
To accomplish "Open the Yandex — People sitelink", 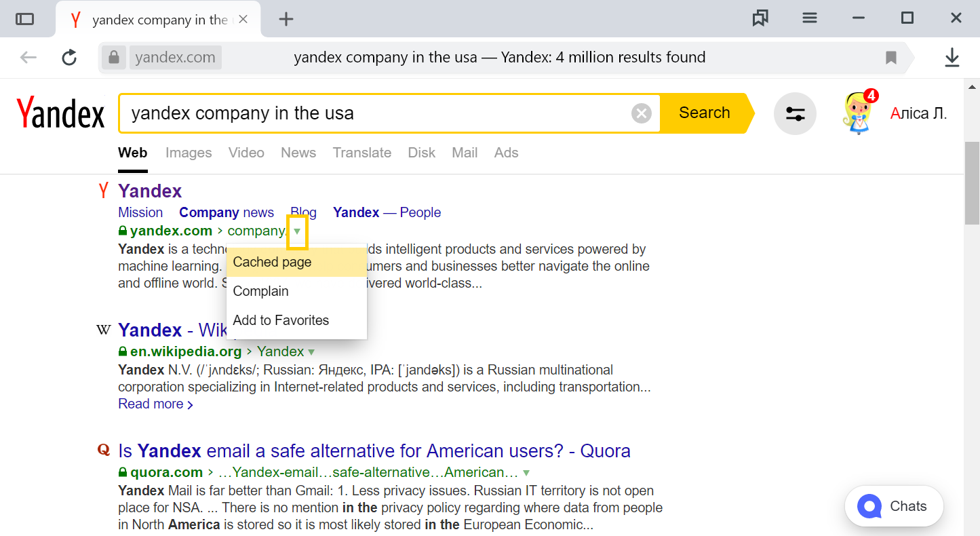I will (387, 212).
